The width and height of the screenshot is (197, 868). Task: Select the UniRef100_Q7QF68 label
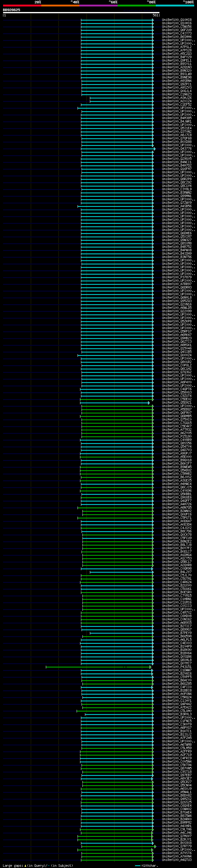pyautogui.click(x=177, y=138)
